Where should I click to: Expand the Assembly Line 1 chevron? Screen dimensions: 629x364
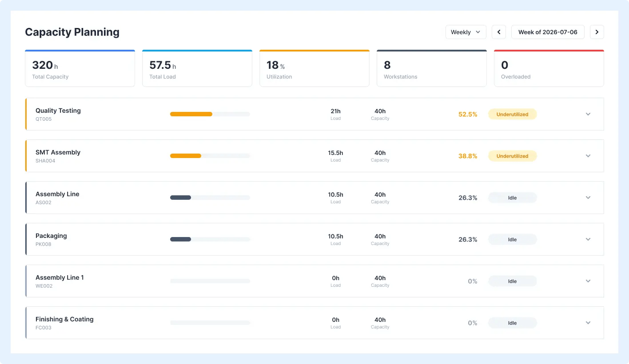click(588, 281)
